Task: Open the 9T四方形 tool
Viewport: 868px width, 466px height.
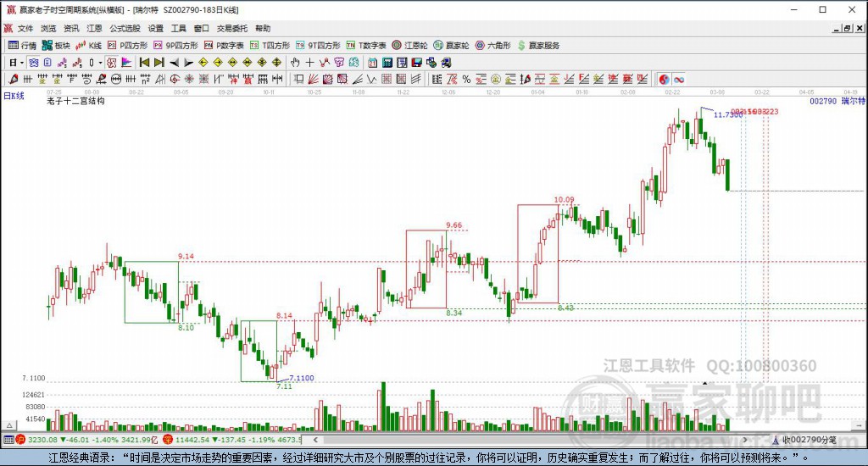Action: pos(318,46)
